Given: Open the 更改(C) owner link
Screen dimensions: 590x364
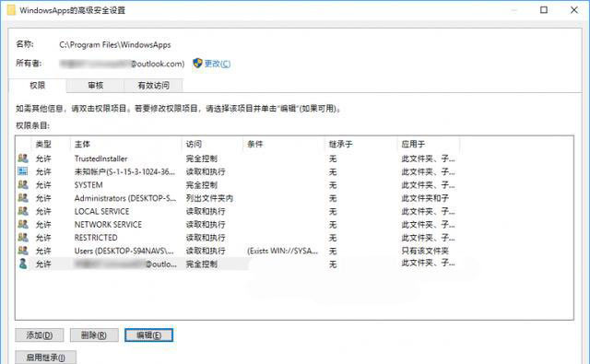Looking at the screenshot, I should pos(218,64).
